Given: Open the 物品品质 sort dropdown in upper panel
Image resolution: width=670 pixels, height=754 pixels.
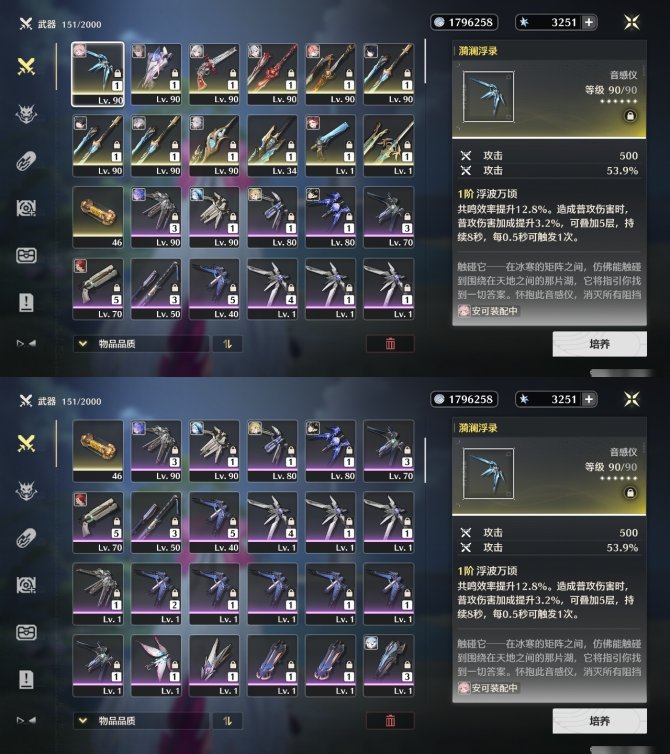Looking at the screenshot, I should [141, 344].
